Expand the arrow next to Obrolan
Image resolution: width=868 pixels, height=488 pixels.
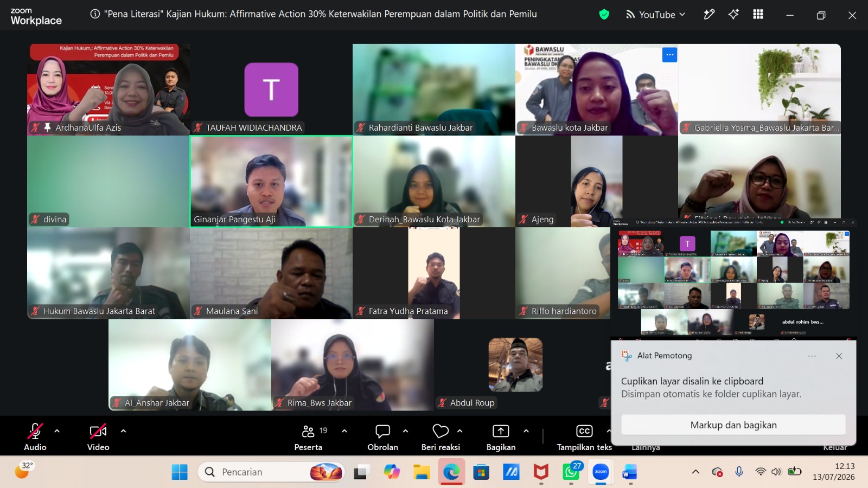coord(405,431)
